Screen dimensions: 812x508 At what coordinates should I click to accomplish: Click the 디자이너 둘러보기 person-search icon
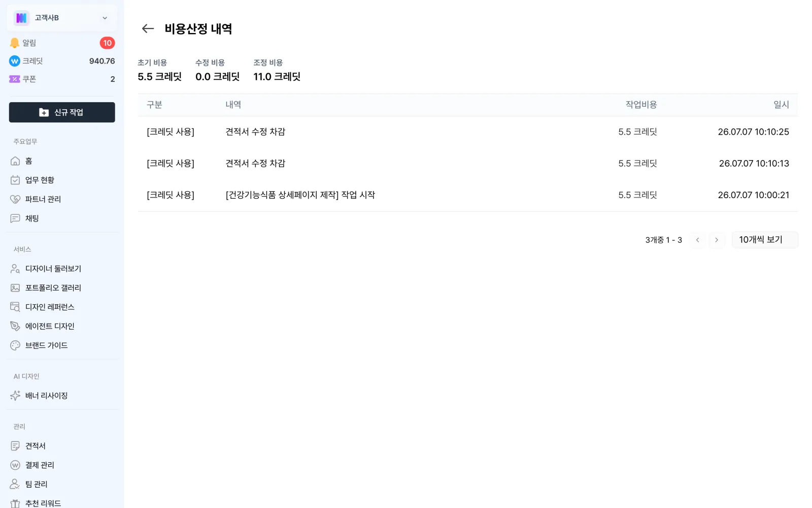tap(15, 269)
